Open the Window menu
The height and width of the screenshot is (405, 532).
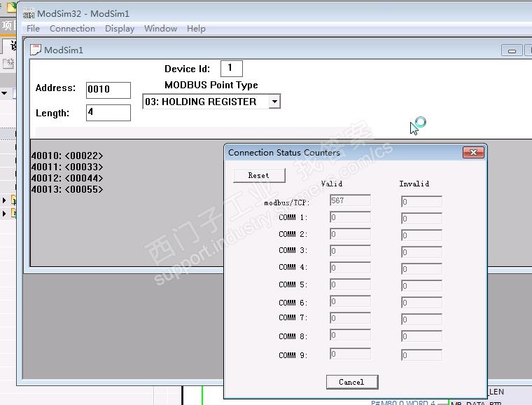pos(160,29)
